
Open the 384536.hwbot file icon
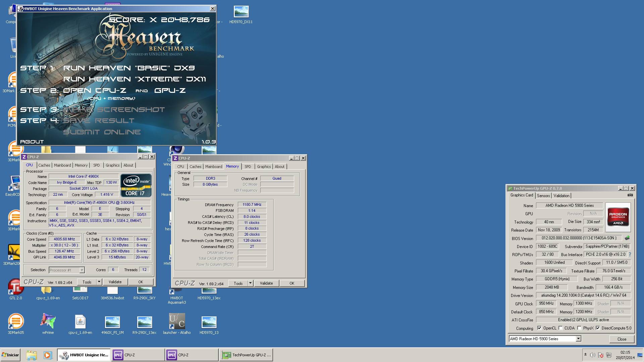tap(112, 293)
